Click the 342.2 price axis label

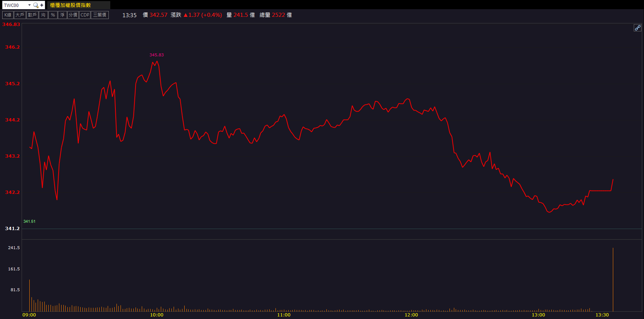coord(12,192)
